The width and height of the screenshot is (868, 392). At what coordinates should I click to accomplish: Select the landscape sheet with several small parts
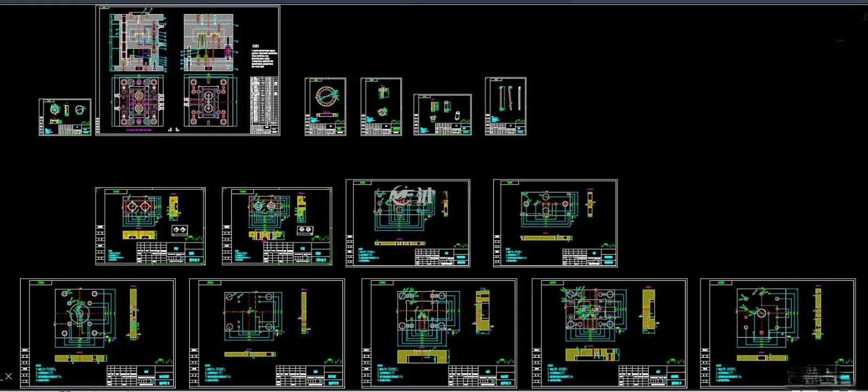point(443,114)
